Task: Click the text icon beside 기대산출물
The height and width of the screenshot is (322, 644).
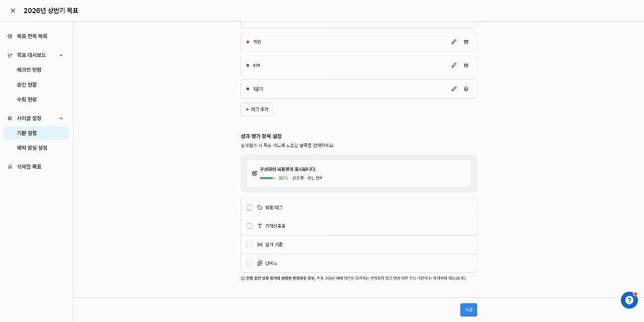Action: click(x=260, y=226)
